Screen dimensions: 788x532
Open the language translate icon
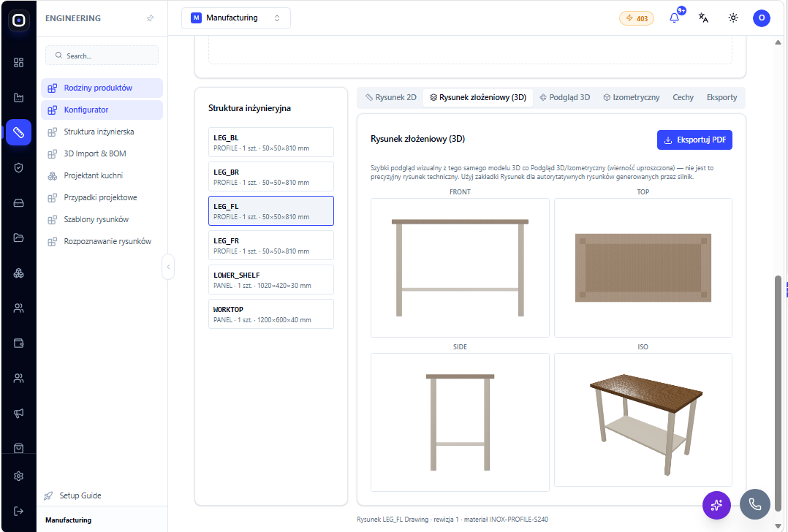click(703, 18)
